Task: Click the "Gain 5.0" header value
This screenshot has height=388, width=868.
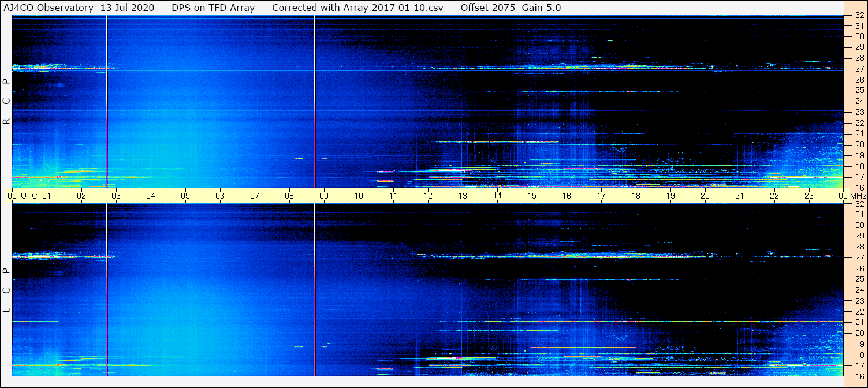Action: [541, 8]
